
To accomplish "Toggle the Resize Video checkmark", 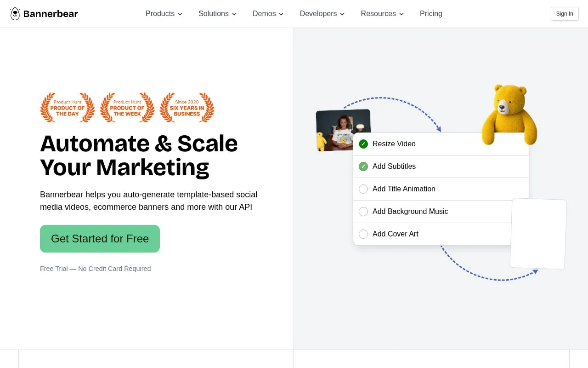I will click(x=363, y=144).
